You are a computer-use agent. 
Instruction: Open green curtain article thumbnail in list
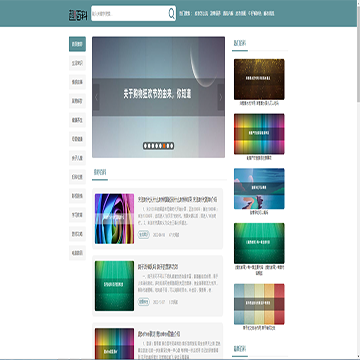coord(114,286)
